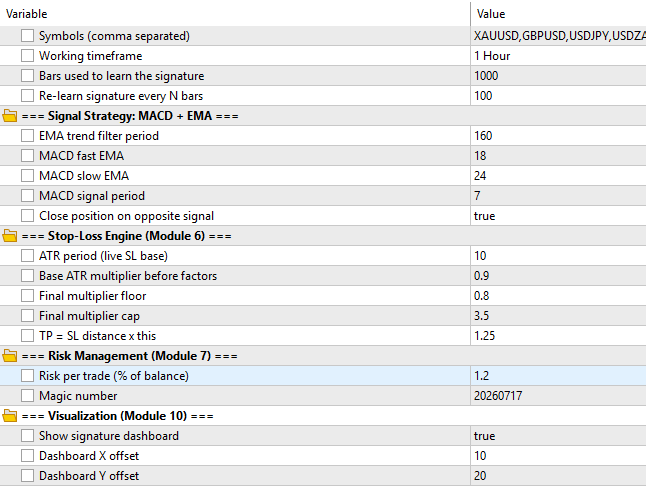Check the Risk per trade checkbox
Viewport: 646px width, 490px height.
click(x=28, y=376)
